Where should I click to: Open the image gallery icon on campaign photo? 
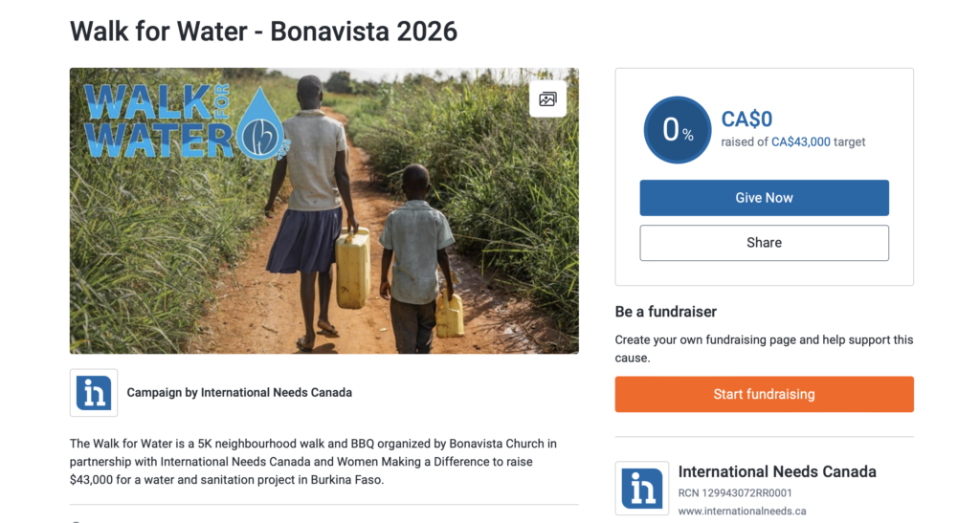547,98
